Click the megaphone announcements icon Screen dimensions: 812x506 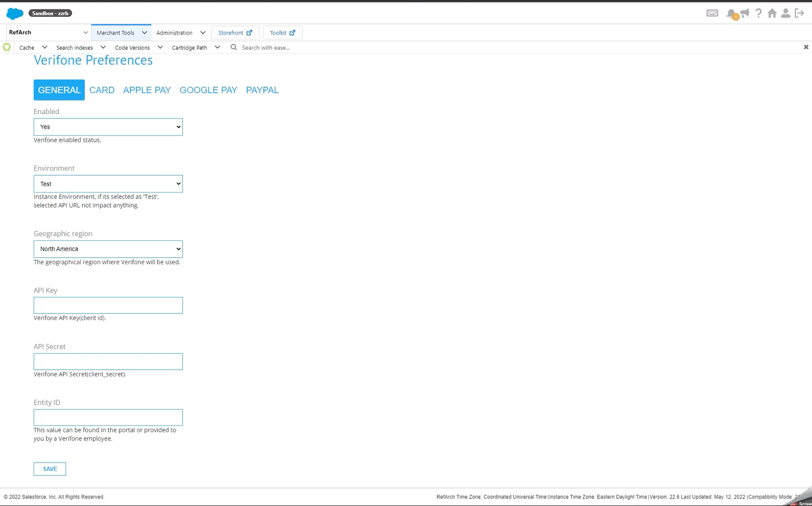coord(745,14)
